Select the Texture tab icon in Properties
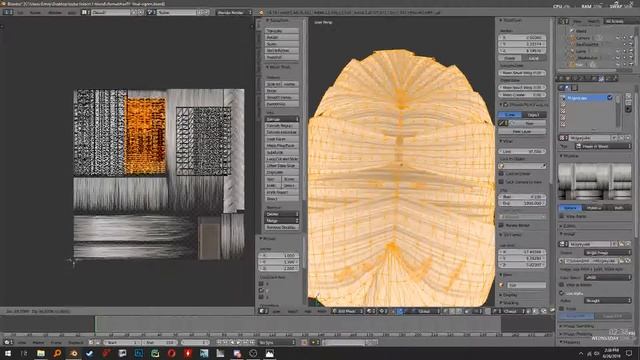Screen dimensions: 640x360 [x=601, y=78]
